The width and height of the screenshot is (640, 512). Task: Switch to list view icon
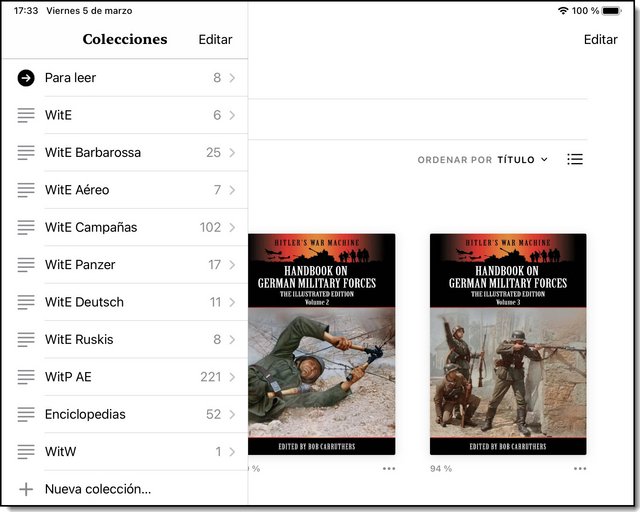575,159
